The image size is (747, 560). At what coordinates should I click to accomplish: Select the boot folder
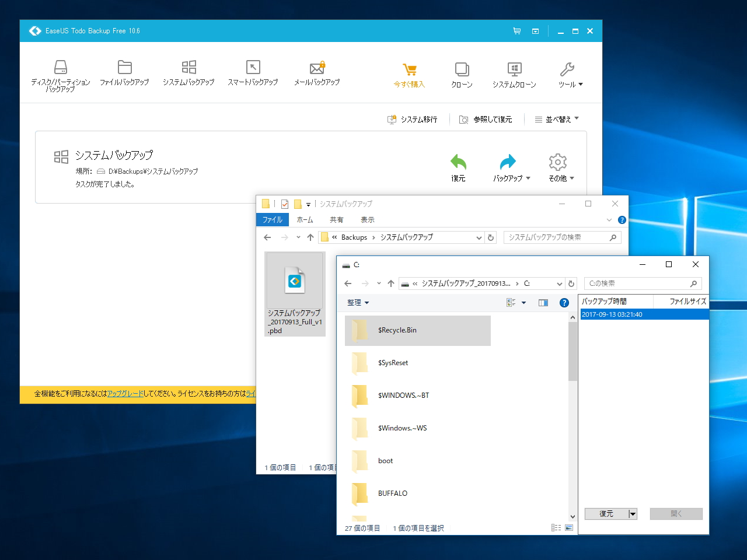[x=418, y=461]
